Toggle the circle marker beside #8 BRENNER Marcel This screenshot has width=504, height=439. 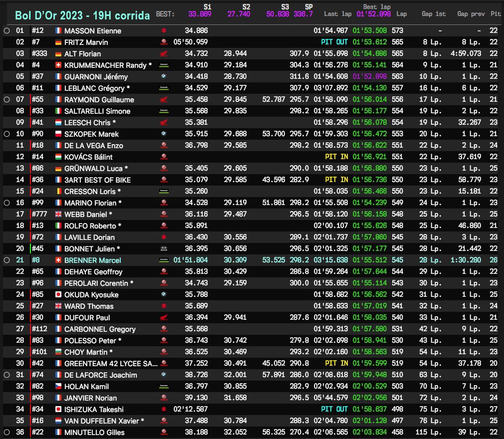point(7,260)
